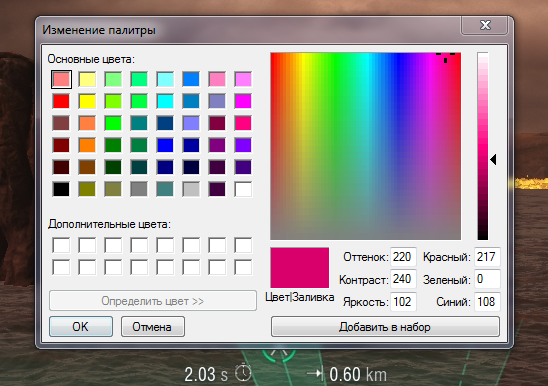The width and height of the screenshot is (548, 386).
Task: Select the brown swatch below bright orange
Action: pyautogui.click(x=87, y=167)
